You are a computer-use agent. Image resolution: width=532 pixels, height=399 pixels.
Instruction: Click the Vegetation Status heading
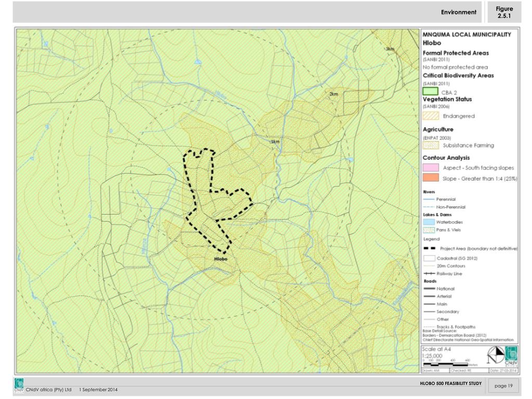[447, 99]
